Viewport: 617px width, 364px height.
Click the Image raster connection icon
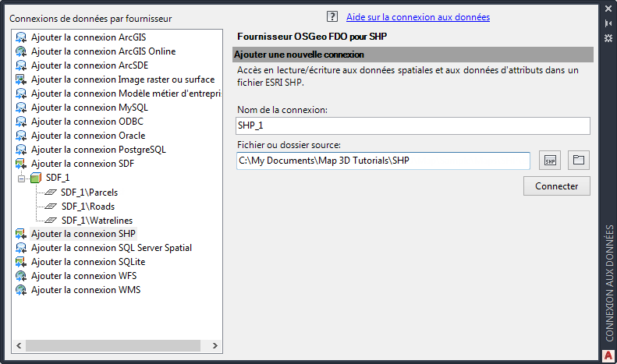tap(21, 80)
